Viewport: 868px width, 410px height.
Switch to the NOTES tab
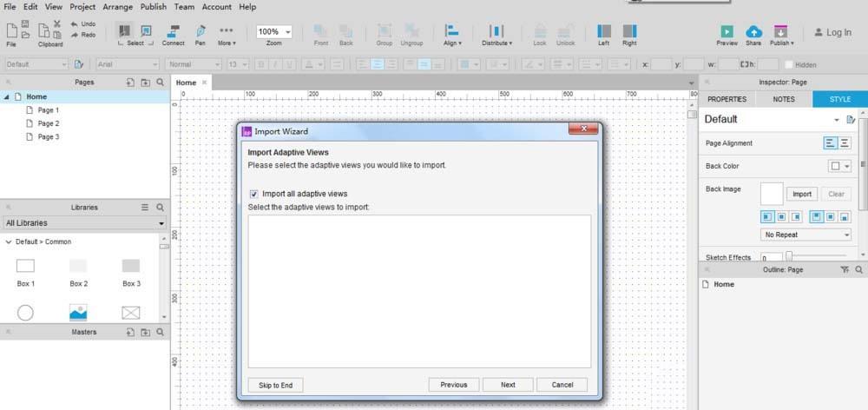pos(783,99)
